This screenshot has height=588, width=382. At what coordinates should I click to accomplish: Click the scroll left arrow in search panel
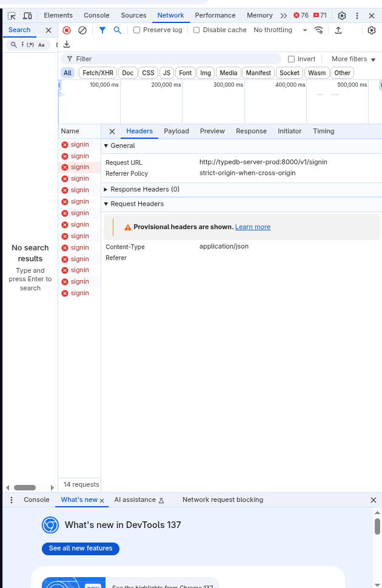[x=7, y=488]
